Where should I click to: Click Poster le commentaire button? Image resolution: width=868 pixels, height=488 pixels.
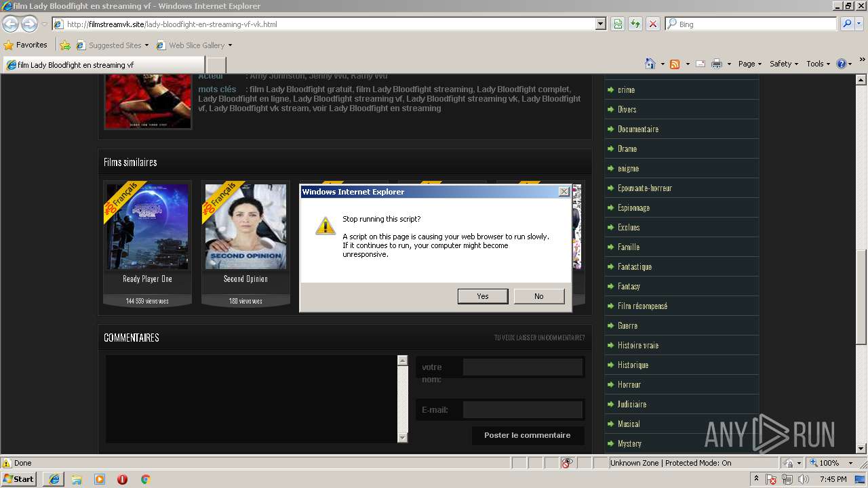[x=528, y=435]
